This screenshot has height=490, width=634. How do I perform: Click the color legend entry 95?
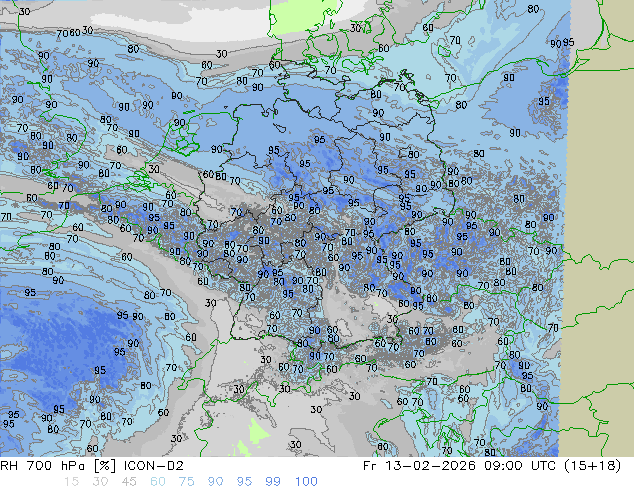[244, 482]
